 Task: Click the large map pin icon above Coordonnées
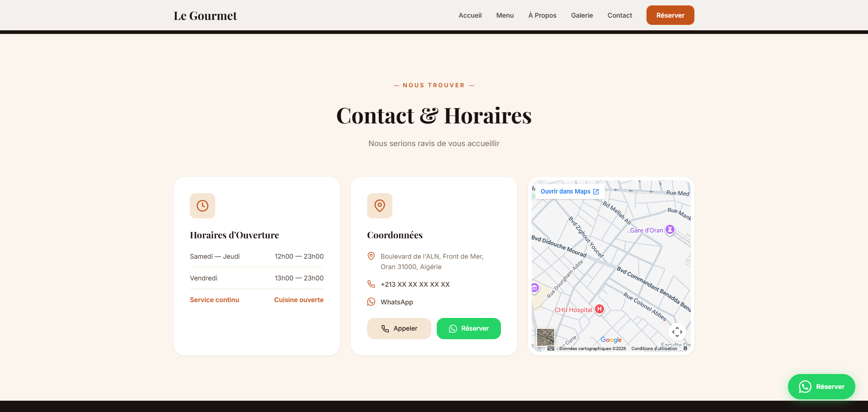tap(380, 206)
